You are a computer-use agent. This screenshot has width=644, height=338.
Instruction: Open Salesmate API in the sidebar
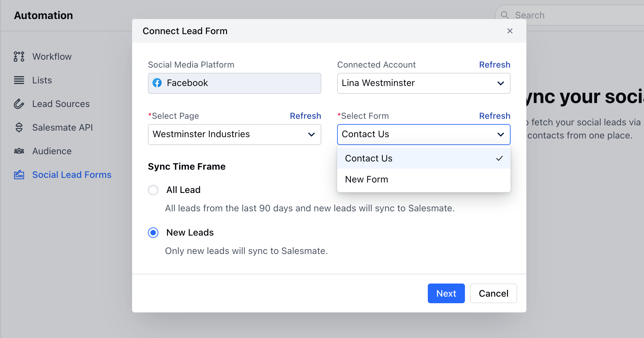click(x=62, y=127)
